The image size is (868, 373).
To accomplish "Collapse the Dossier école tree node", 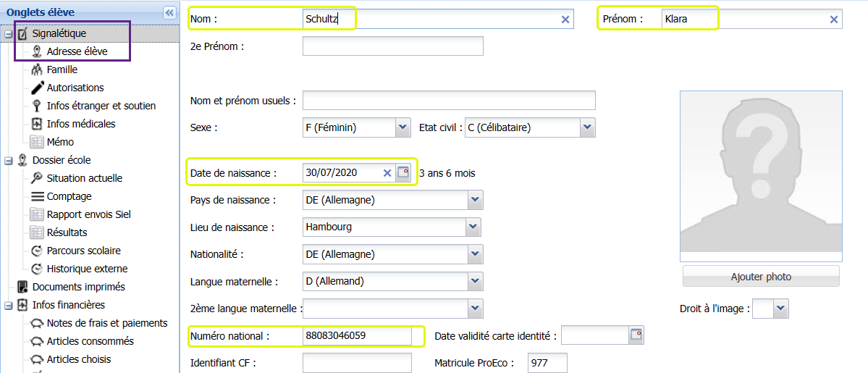I will (x=9, y=161).
